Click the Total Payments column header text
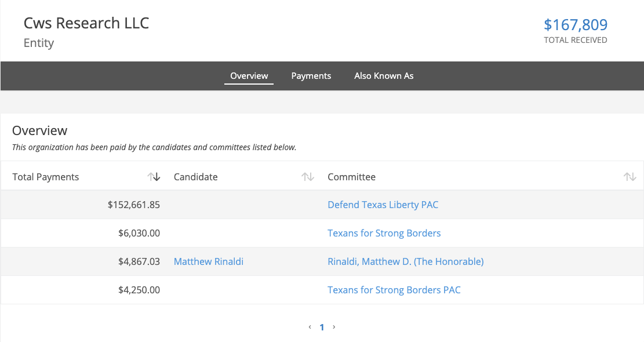Image resolution: width=644 pixels, height=342 pixels. tap(46, 177)
